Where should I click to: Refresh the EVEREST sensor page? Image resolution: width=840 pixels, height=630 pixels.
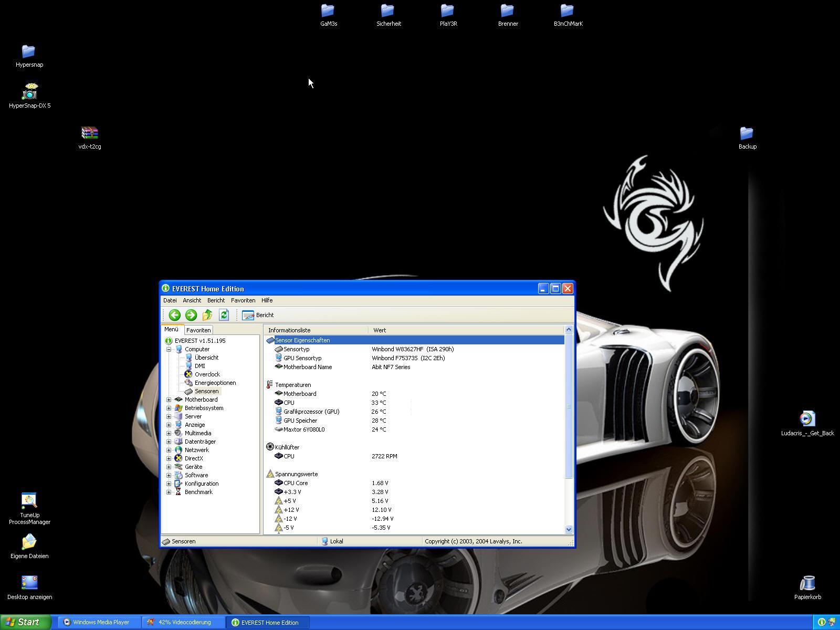224,315
